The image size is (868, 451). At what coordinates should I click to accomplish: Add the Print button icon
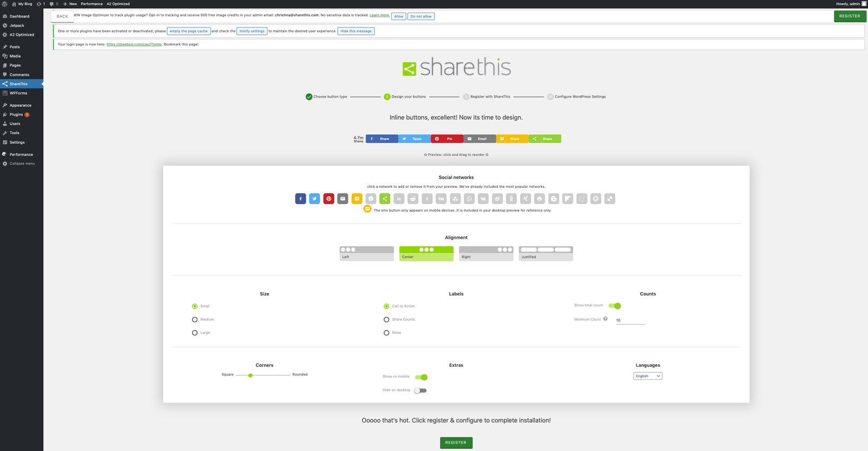pyautogui.click(x=539, y=199)
